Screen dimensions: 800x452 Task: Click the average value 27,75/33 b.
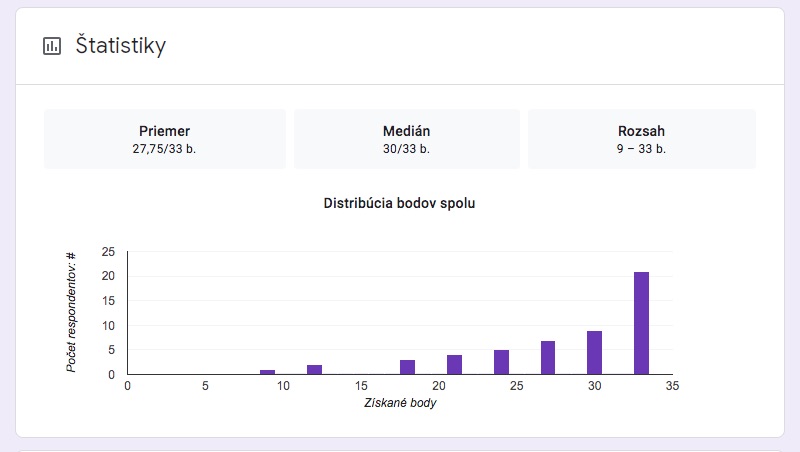[164, 148]
